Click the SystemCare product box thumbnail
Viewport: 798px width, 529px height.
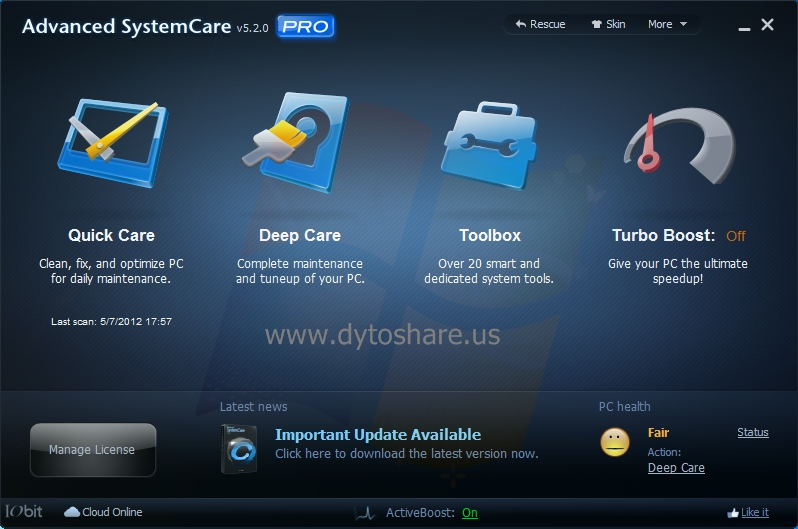pyautogui.click(x=239, y=449)
